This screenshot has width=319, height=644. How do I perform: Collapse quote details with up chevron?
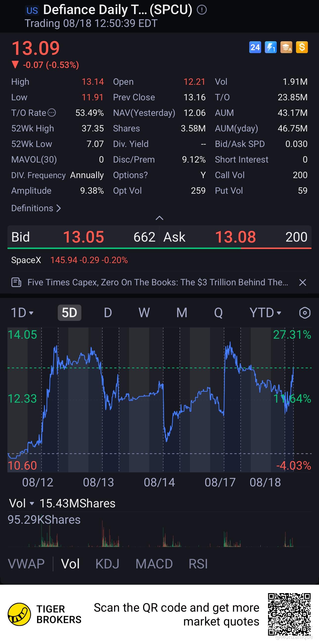click(159, 218)
